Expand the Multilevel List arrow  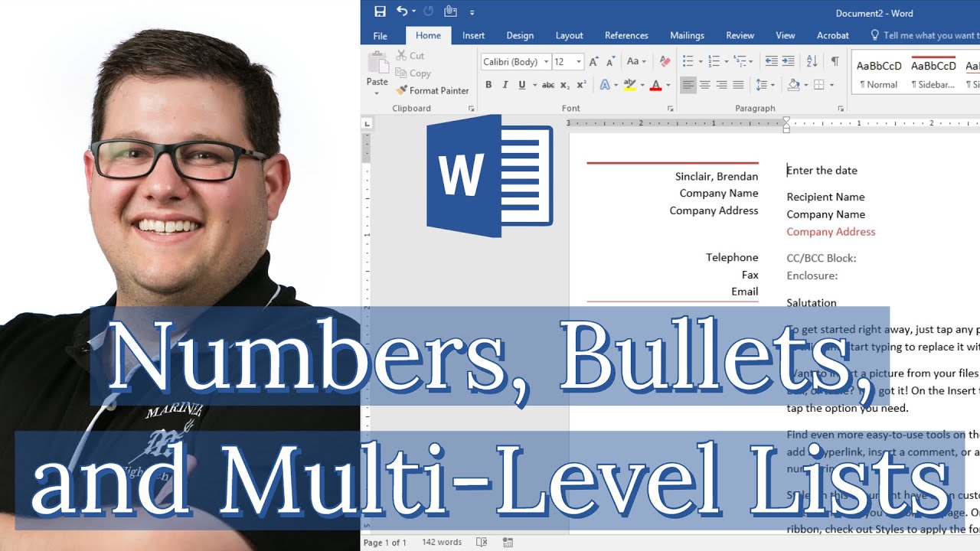[750, 62]
